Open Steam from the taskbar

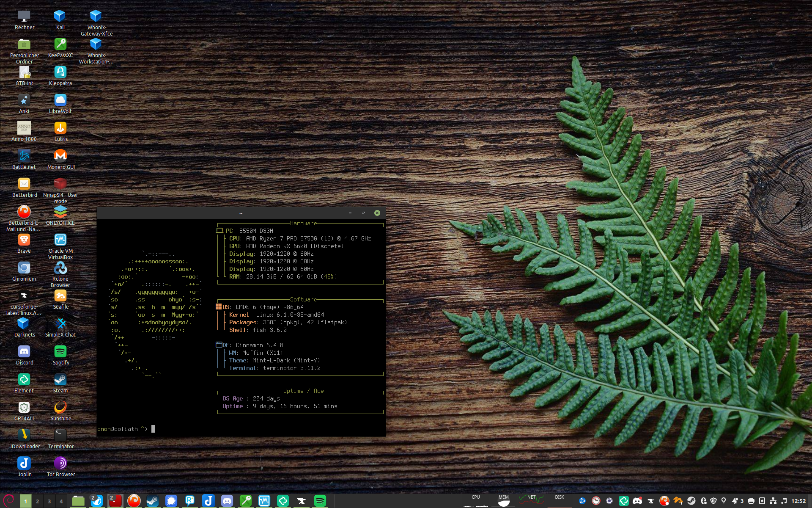point(152,501)
